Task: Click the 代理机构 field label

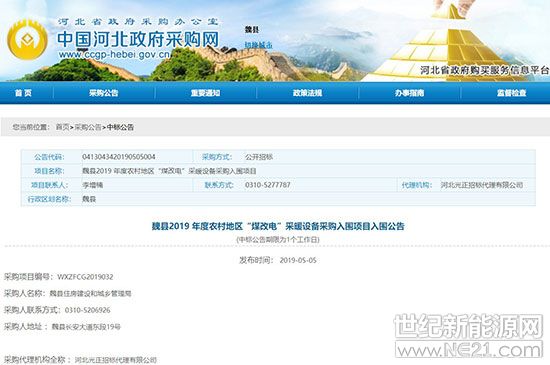Action: pos(417,185)
